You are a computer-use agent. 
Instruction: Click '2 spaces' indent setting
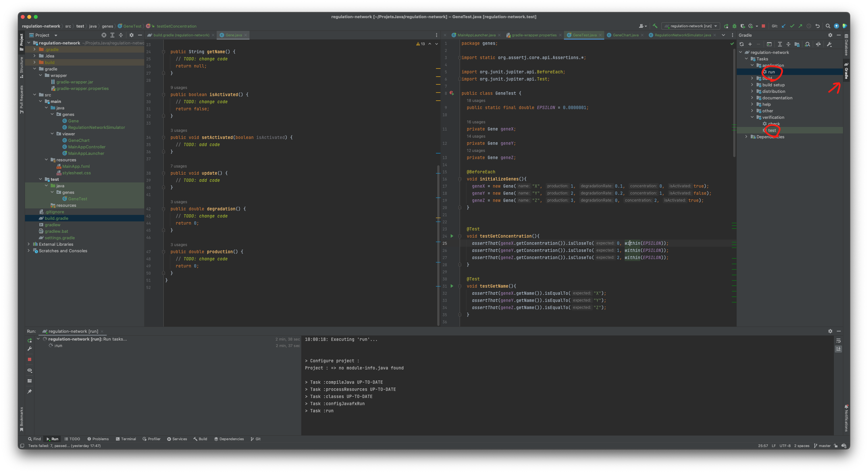click(x=802, y=446)
